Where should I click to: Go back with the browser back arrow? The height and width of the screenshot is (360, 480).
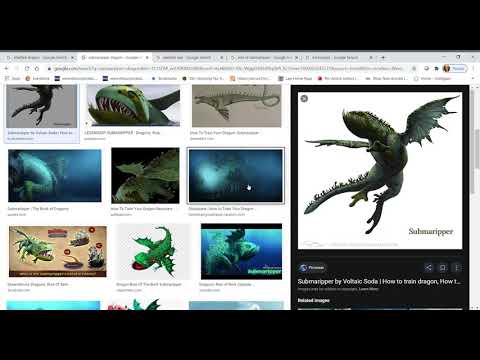(6, 68)
